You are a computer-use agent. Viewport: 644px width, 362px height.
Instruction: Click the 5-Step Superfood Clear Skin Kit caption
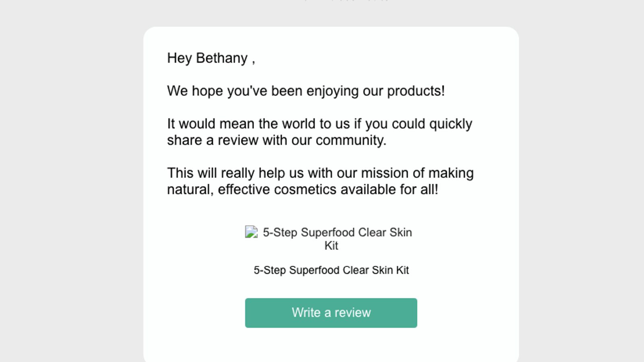click(x=331, y=270)
